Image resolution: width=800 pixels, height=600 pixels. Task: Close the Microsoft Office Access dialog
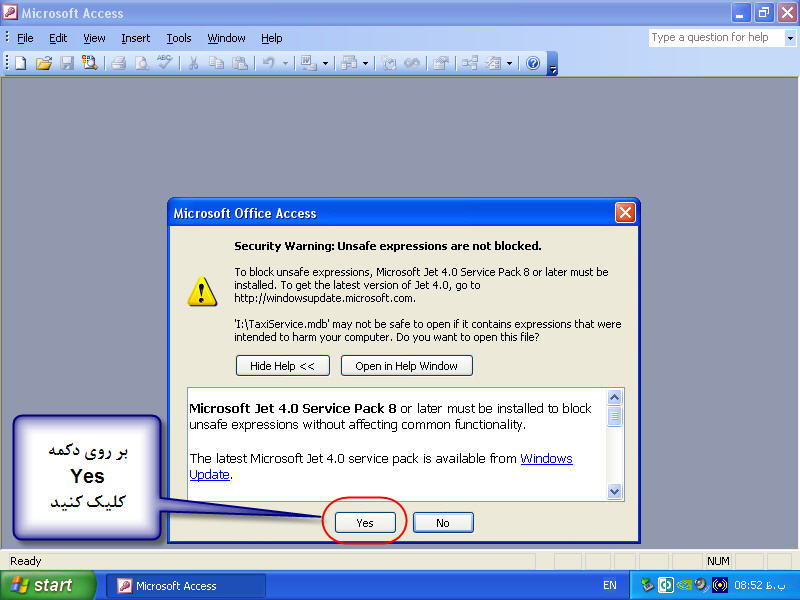point(625,213)
